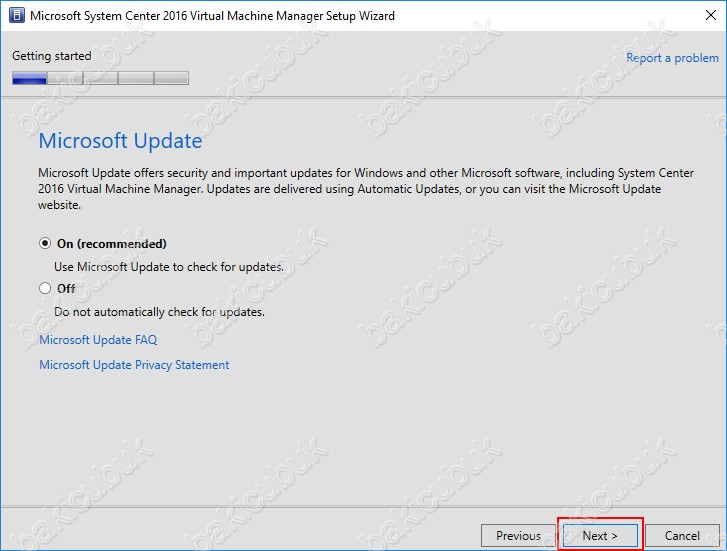
Task: Select the Off radio button
Action: (45, 288)
